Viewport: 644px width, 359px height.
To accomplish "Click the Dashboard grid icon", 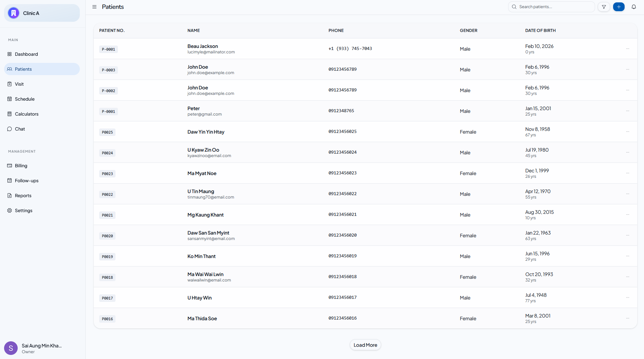I will [10, 54].
